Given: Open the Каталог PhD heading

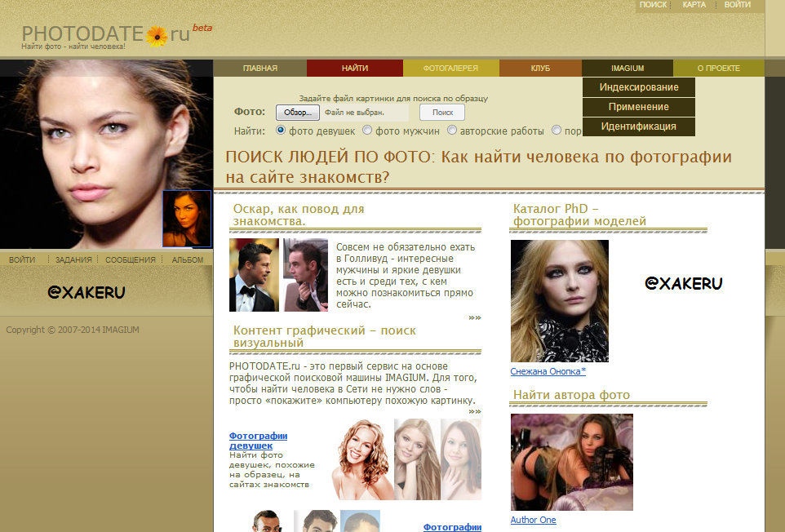Looking at the screenshot, I should [x=579, y=215].
